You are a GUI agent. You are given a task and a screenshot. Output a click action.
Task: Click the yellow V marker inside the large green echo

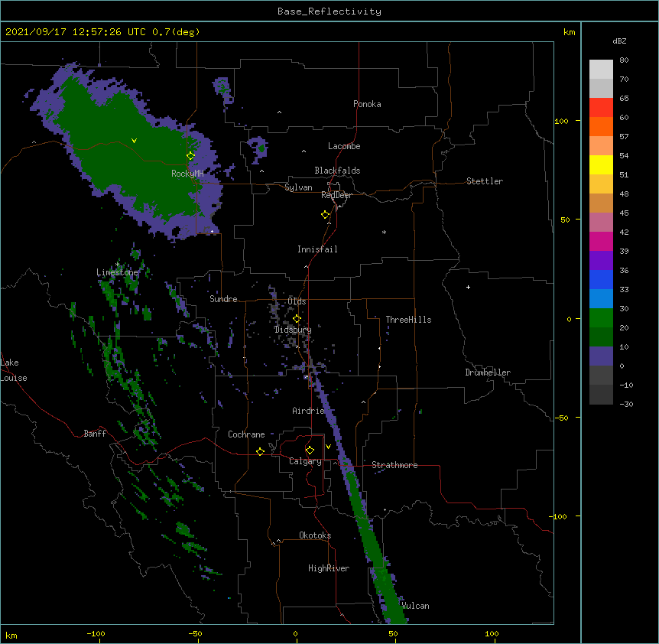click(x=134, y=141)
